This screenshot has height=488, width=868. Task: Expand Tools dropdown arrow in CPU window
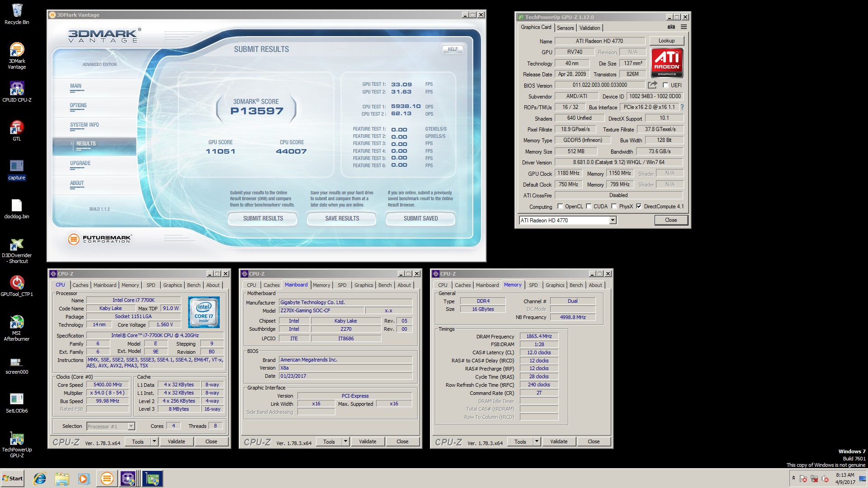click(x=154, y=441)
